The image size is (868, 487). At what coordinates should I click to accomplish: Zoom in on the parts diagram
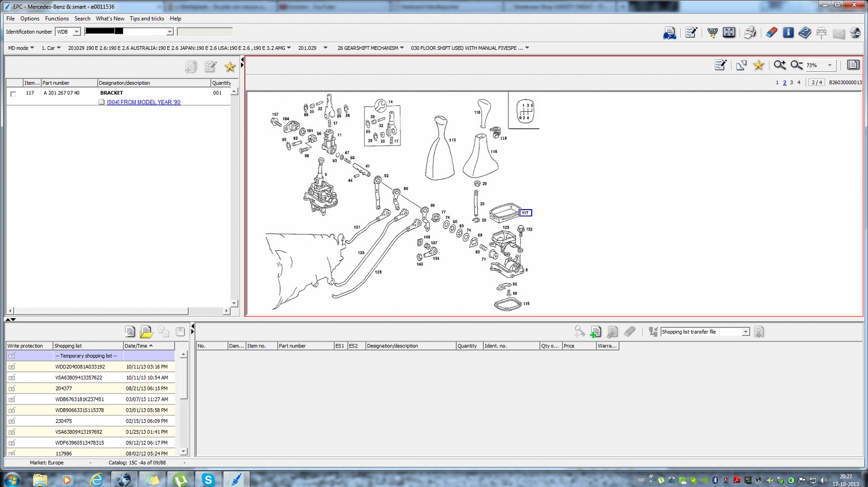[780, 65]
